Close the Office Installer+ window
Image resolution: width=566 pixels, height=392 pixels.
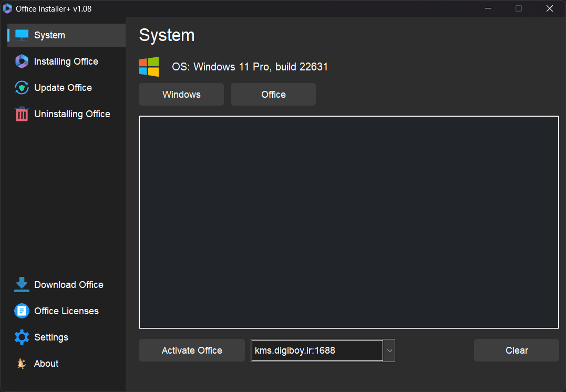(549, 8)
